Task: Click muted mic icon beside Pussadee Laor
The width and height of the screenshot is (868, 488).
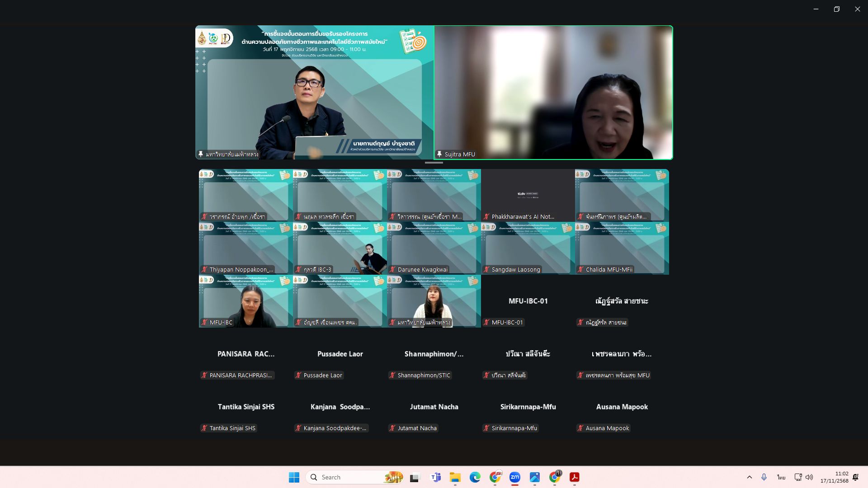Action: pyautogui.click(x=298, y=375)
